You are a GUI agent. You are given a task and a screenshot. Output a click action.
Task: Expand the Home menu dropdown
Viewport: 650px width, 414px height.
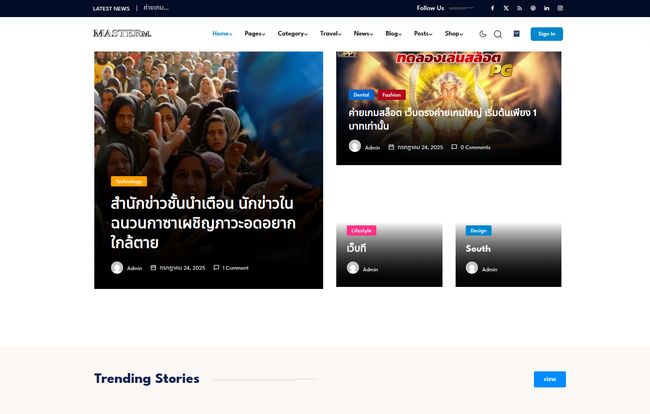222,34
